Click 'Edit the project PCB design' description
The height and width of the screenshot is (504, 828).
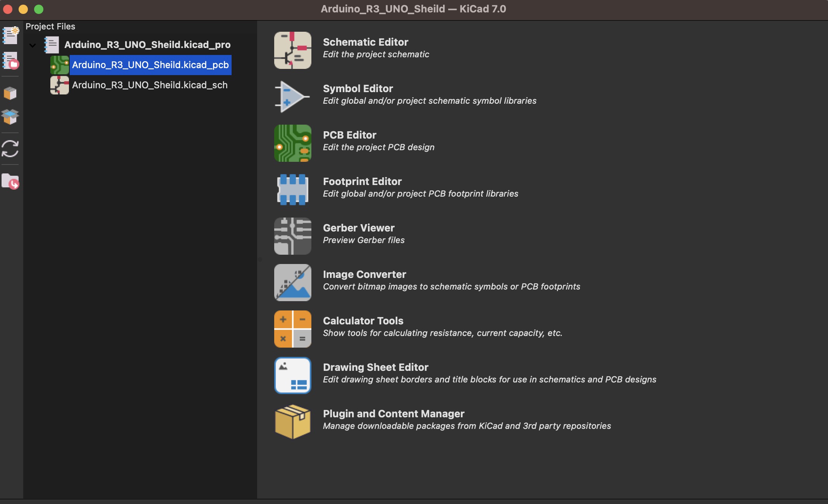pyautogui.click(x=379, y=147)
